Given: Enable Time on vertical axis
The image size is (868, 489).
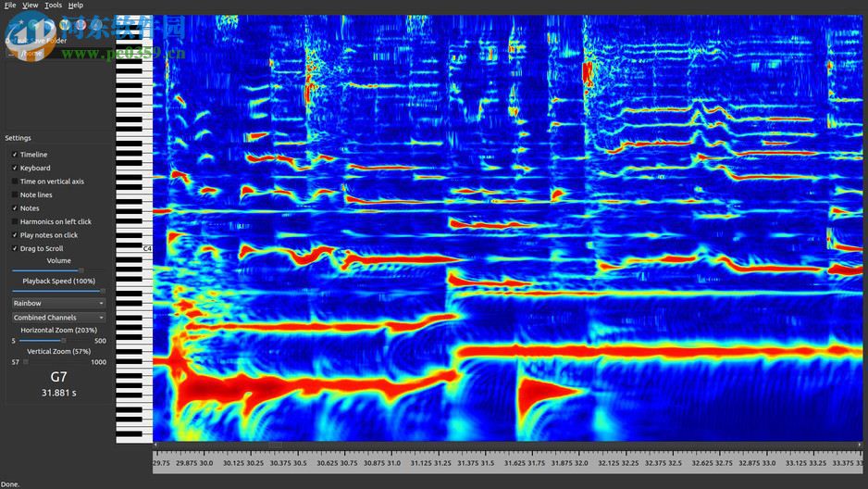Looking at the screenshot, I should [x=15, y=182].
